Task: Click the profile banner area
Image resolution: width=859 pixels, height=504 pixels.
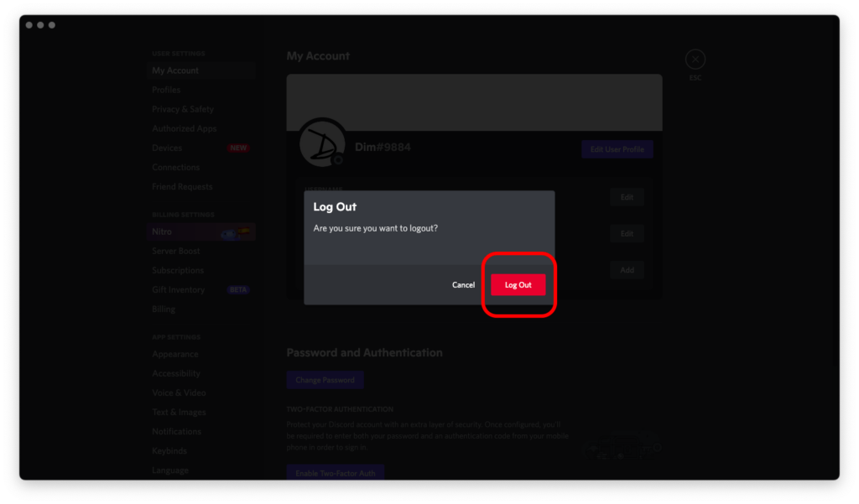Action: [x=475, y=102]
